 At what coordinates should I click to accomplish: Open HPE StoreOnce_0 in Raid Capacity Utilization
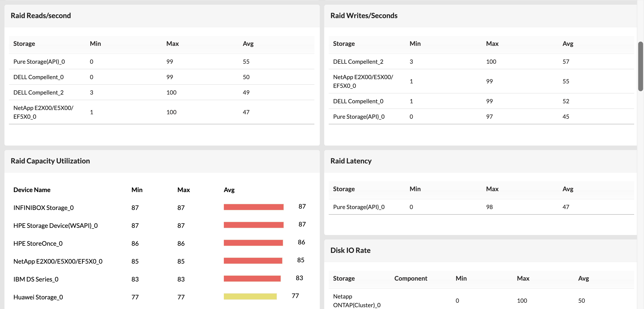tap(38, 243)
